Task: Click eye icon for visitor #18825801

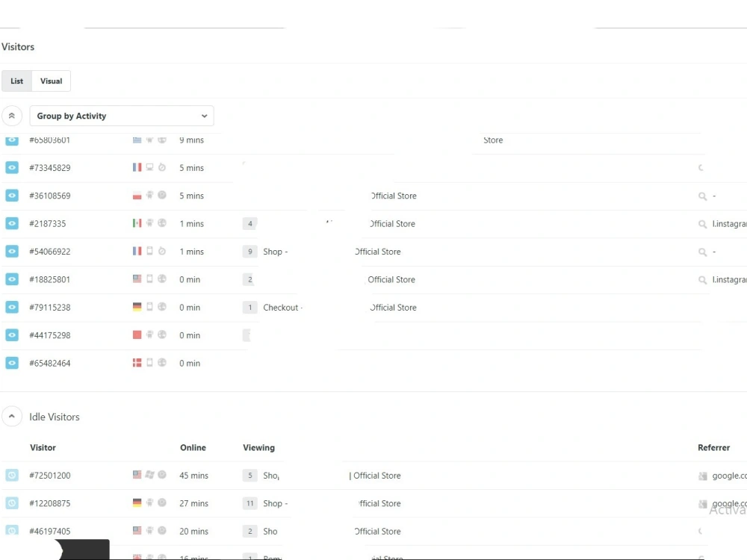Action: (12, 279)
